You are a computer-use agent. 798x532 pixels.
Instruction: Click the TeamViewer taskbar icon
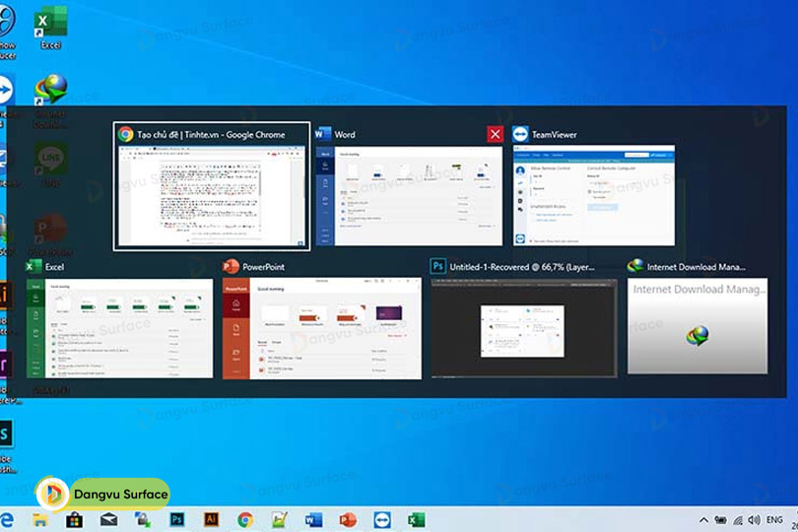click(381, 519)
